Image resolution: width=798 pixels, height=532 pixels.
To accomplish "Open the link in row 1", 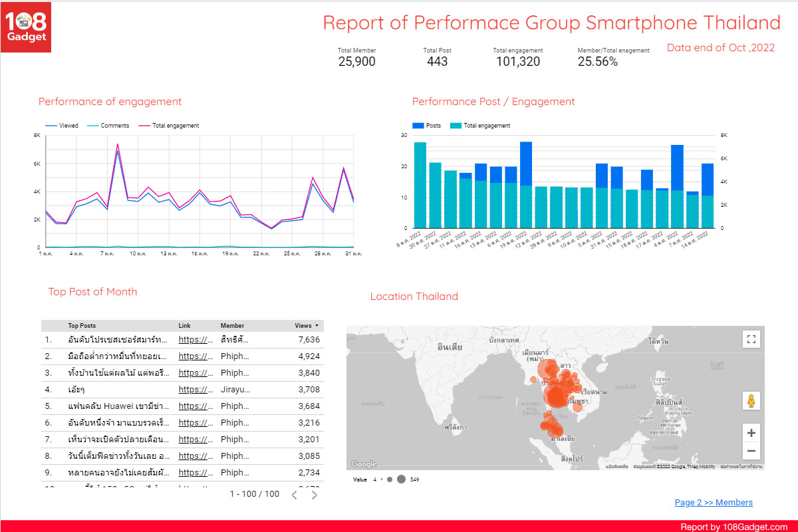I will [194, 339].
